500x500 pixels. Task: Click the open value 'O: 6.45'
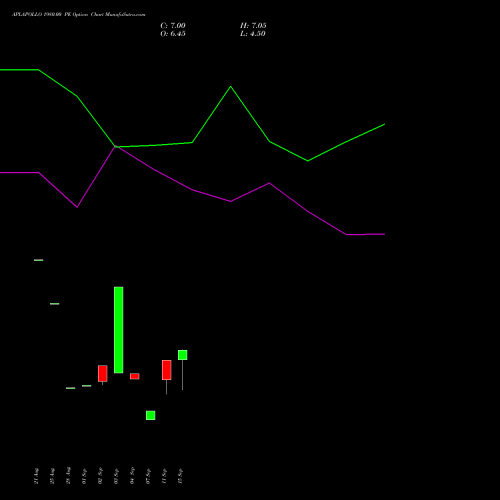tap(173, 34)
